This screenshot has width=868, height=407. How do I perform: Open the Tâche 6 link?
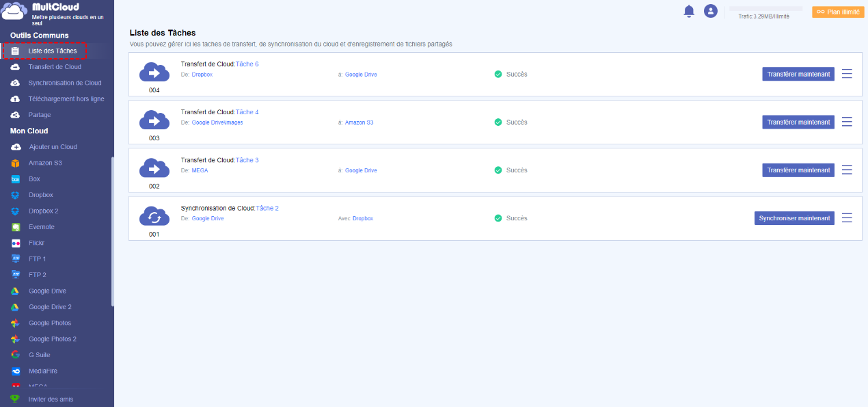point(247,64)
